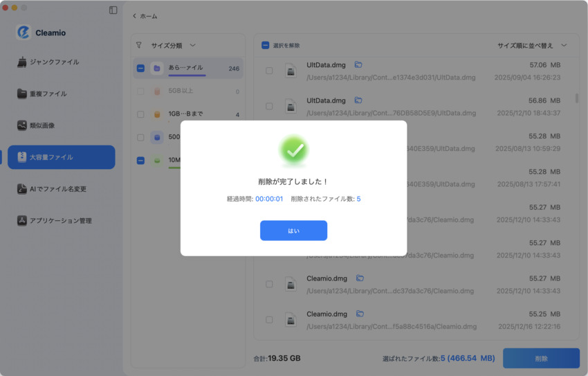This screenshot has height=376, width=588.
Task: Click the はい confirmation button
Action: (x=293, y=231)
